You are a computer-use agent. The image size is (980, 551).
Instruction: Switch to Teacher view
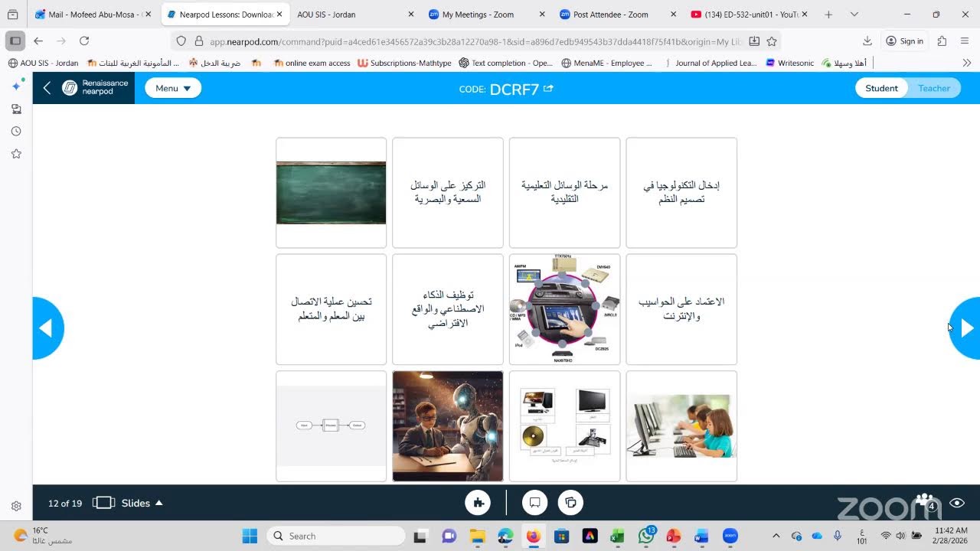tap(934, 88)
